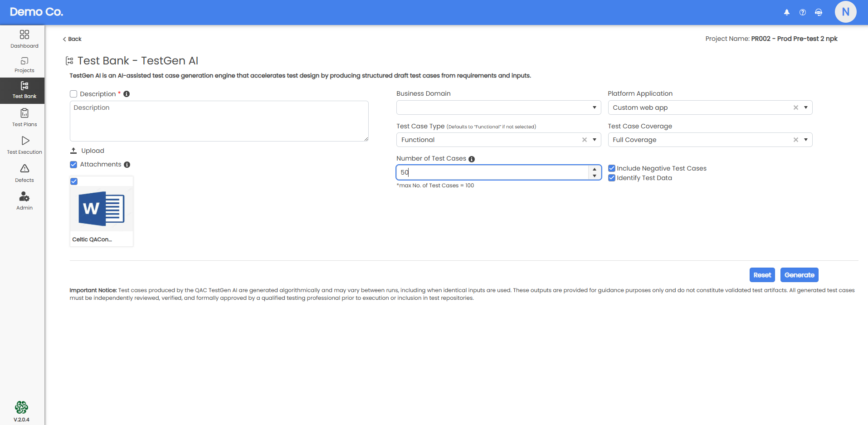Click the Custom web app selected value
Viewport: 868px width, 425px height.
(x=640, y=107)
